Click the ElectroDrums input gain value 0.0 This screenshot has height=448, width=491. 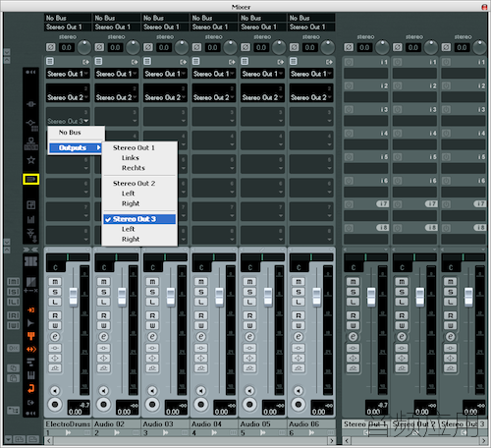coord(67,48)
